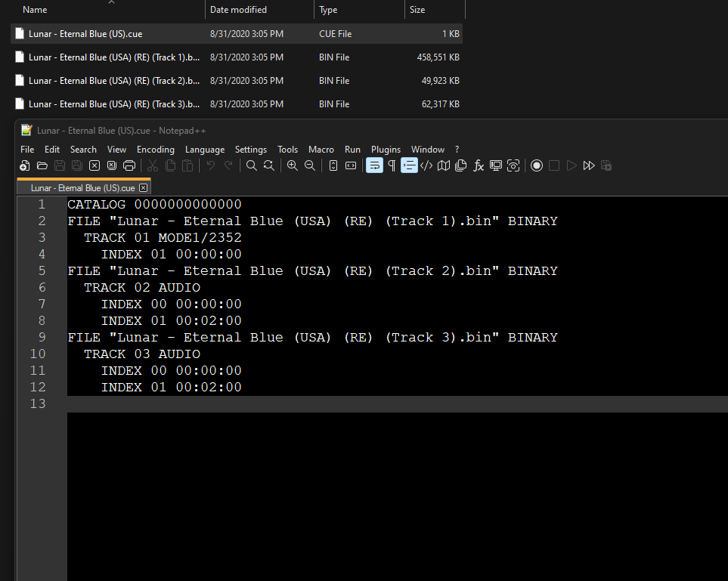This screenshot has height=581, width=728.
Task: Open the Replace icon in toolbar
Action: tap(269, 165)
